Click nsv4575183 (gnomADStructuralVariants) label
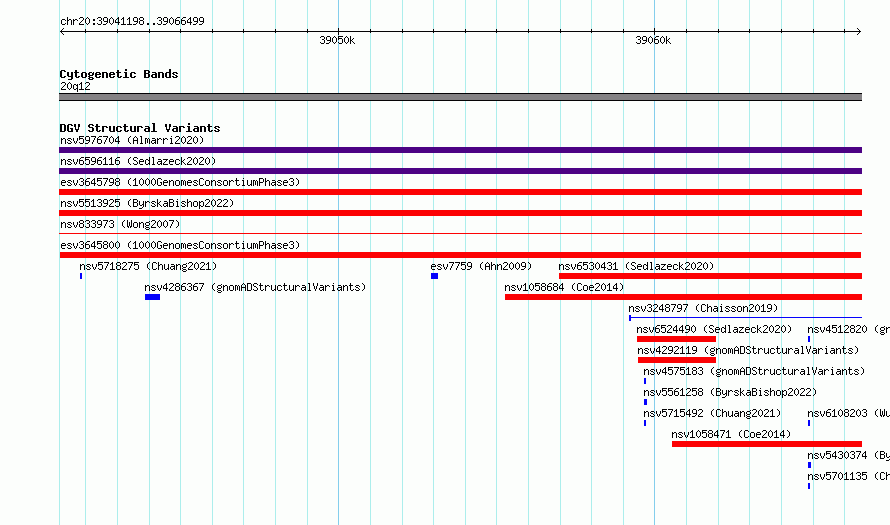890x525 pixels. 754,371
